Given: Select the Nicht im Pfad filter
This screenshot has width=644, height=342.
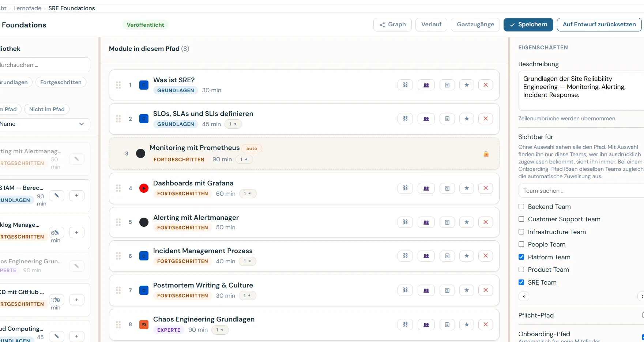Looking at the screenshot, I should coord(47,109).
